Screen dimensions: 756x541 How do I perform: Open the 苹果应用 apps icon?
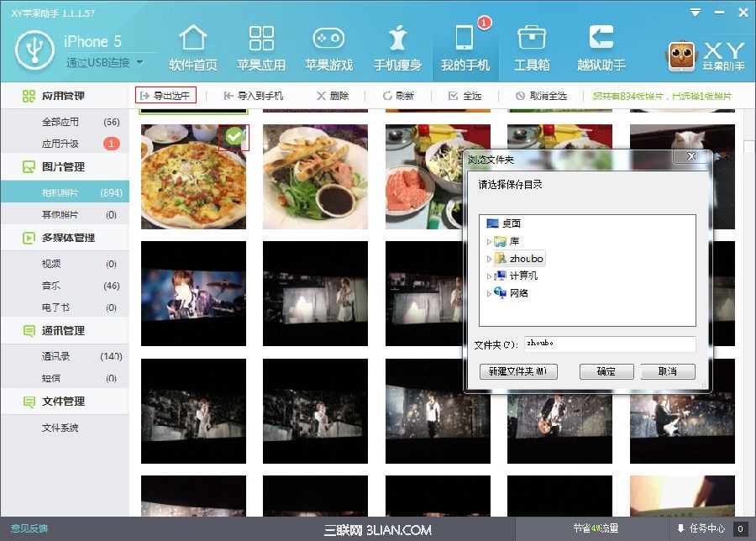click(x=261, y=39)
